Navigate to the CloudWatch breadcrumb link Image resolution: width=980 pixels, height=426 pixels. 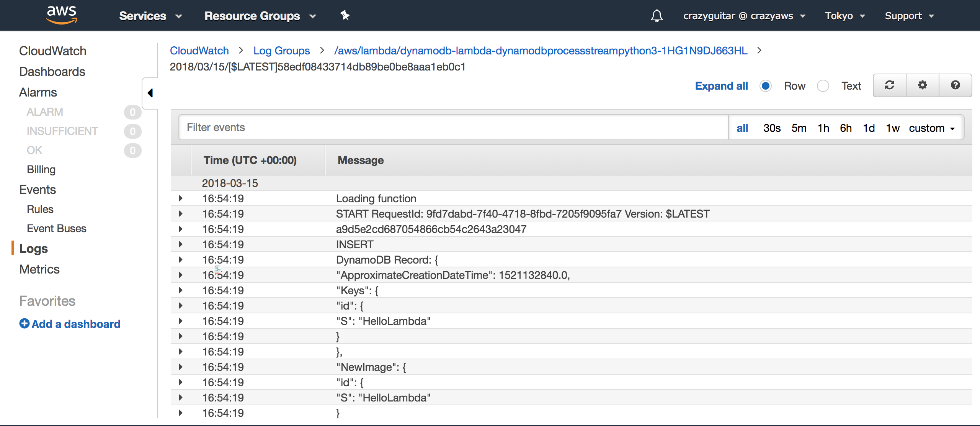coord(199,50)
